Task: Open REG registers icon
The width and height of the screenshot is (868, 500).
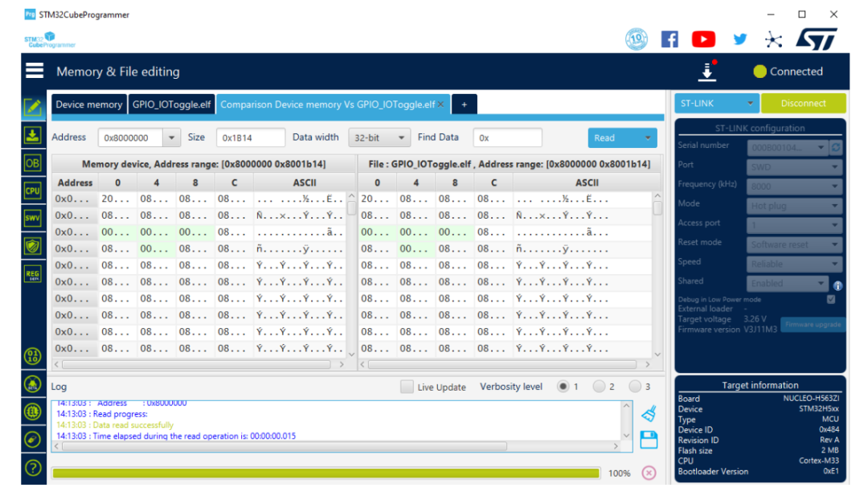Action: point(33,274)
